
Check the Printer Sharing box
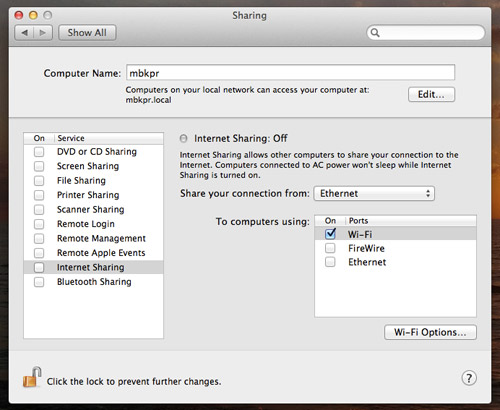39,195
